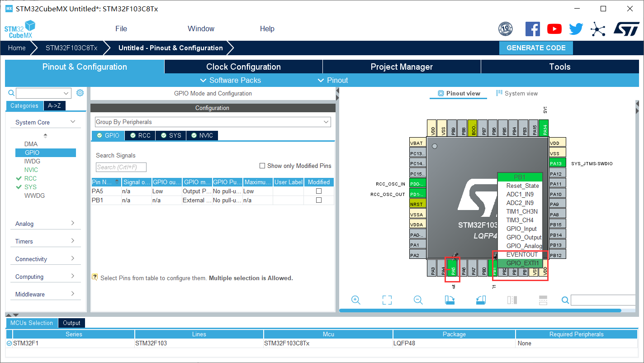Viewport: 644px width, 363px height.
Task: Toggle the Modified checkbox for PA5
Action: (319, 191)
